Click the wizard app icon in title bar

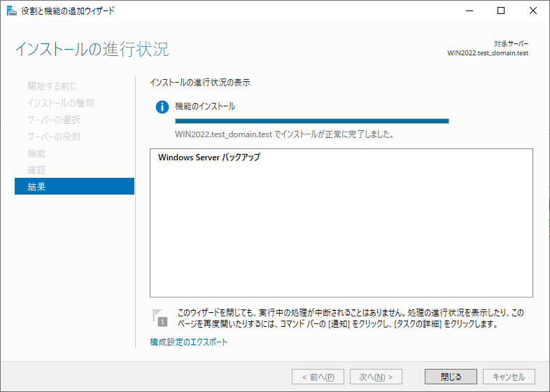tap(12, 11)
